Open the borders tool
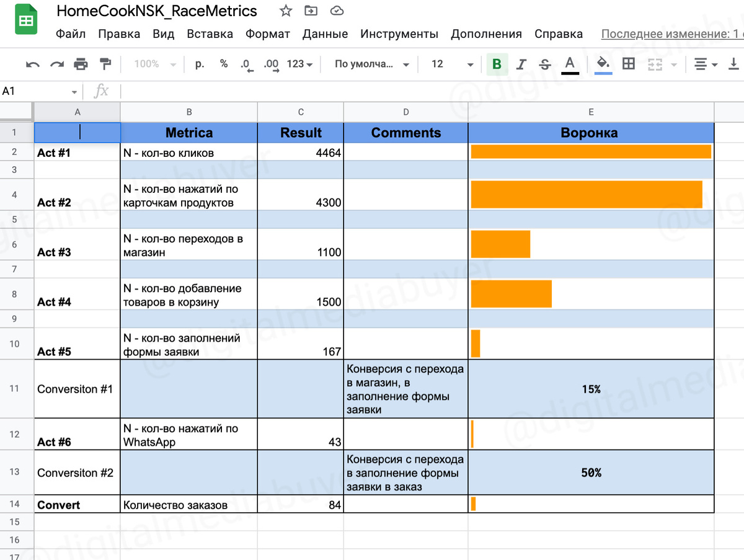This screenshot has height=560, width=744. (x=629, y=63)
